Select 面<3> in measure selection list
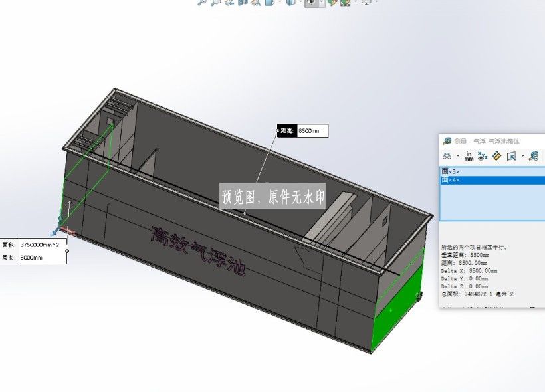545x392 pixels. [x=492, y=171]
